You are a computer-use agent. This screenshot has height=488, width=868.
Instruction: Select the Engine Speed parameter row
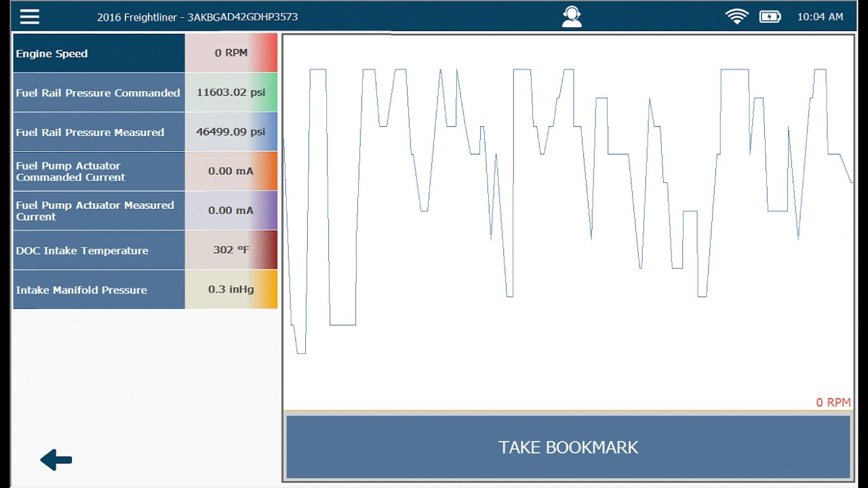click(x=145, y=53)
